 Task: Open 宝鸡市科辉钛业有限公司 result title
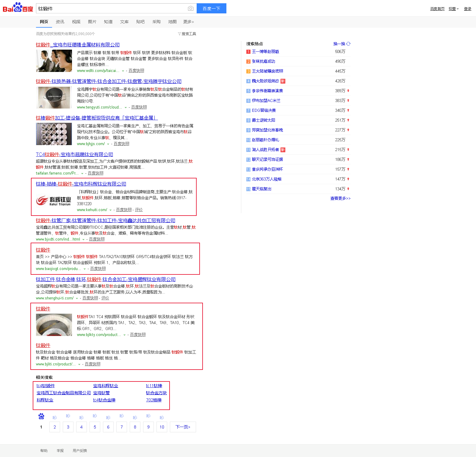pos(81,184)
